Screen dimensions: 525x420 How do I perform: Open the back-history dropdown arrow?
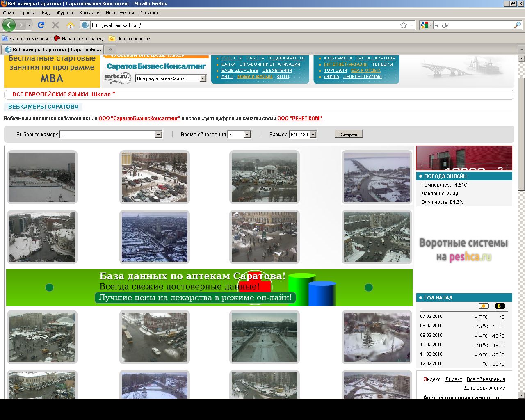29,25
